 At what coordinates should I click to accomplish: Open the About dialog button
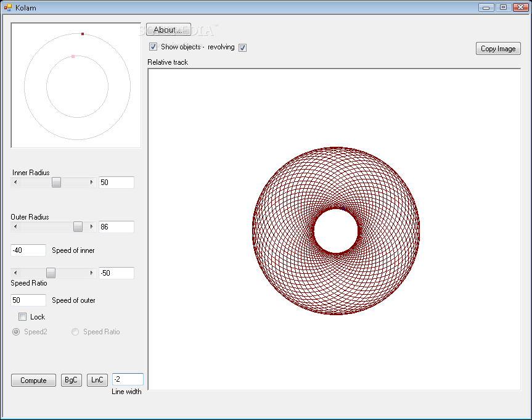coord(168,30)
